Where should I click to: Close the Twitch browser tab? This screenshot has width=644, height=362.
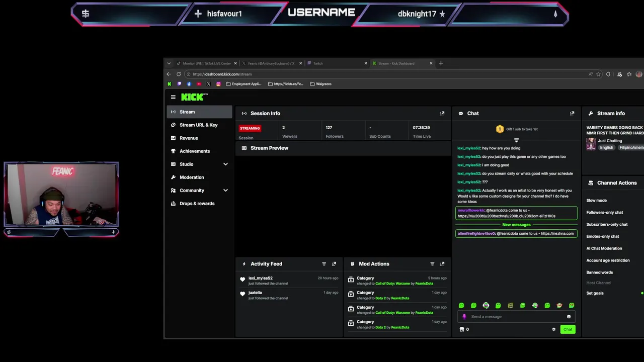[366, 63]
